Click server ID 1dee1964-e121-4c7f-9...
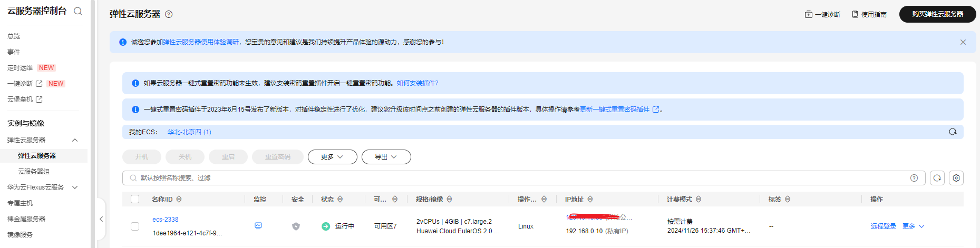The height and width of the screenshot is (248, 980). coord(187,233)
